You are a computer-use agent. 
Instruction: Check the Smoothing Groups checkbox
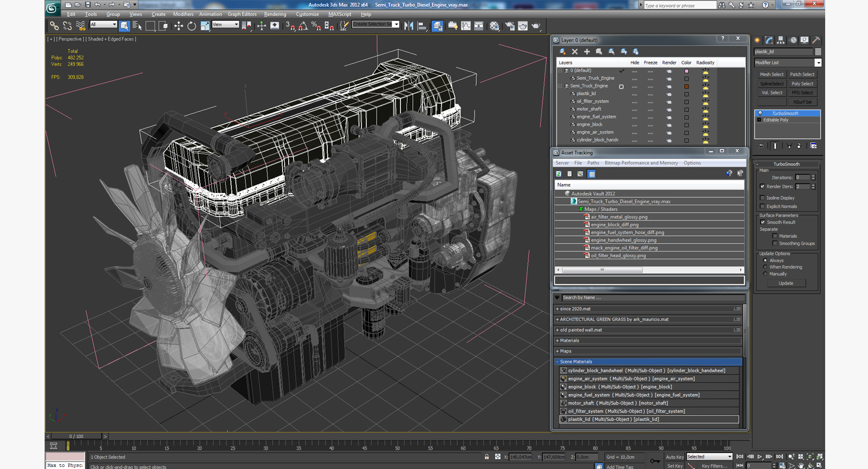(775, 243)
